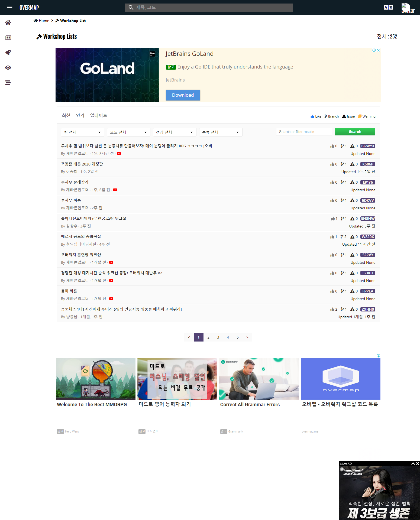Close the MON AD popup
This screenshot has height=520, width=420.
(418, 464)
